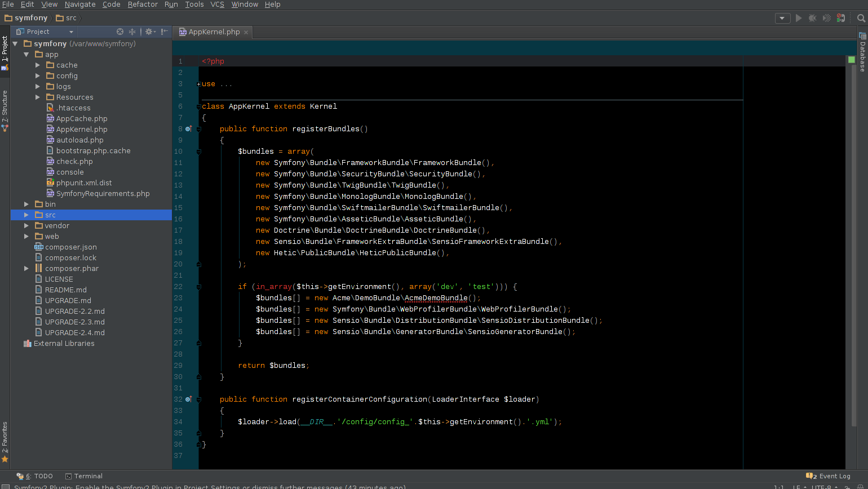Expand the web folder
This screenshot has width=868, height=489.
tap(26, 236)
